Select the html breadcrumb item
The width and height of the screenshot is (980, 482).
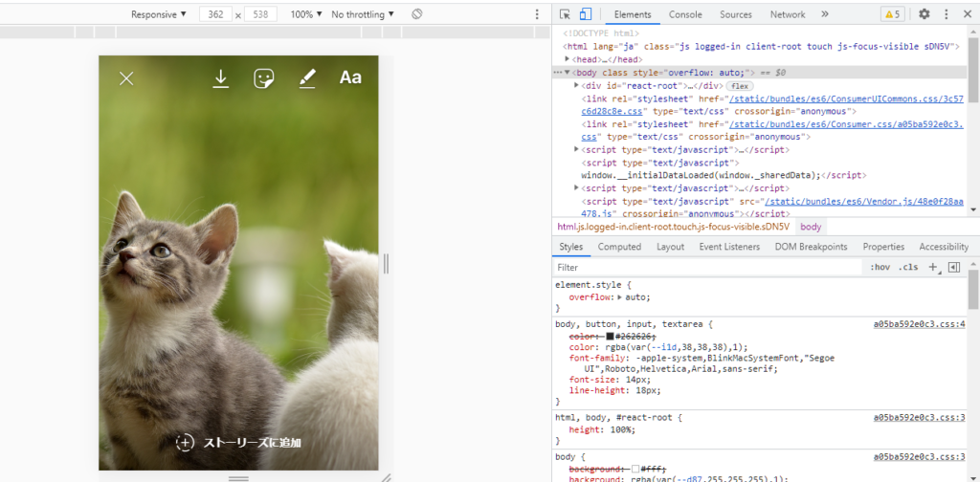673,227
